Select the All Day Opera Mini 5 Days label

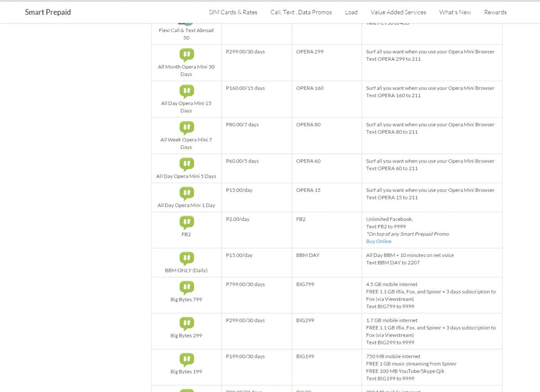pyautogui.click(x=186, y=176)
